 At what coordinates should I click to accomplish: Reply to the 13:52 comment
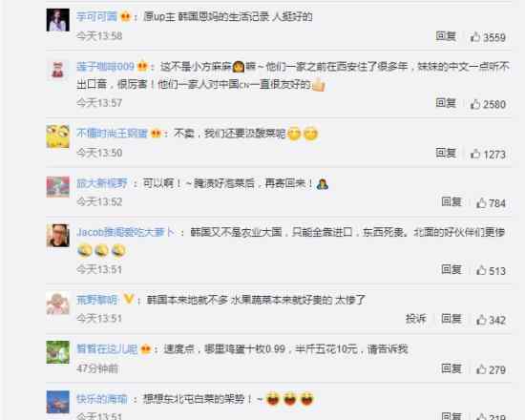tap(451, 201)
